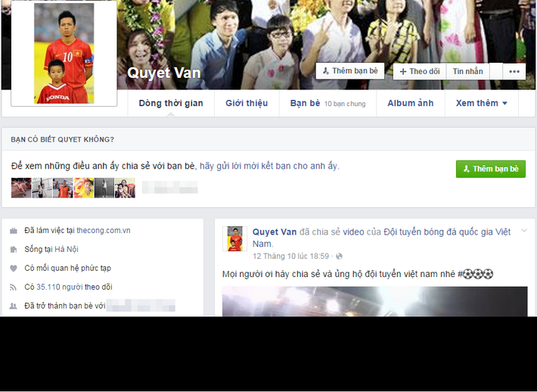Click the post author's small avatar
Screen dimensions: 537x392
click(234, 238)
